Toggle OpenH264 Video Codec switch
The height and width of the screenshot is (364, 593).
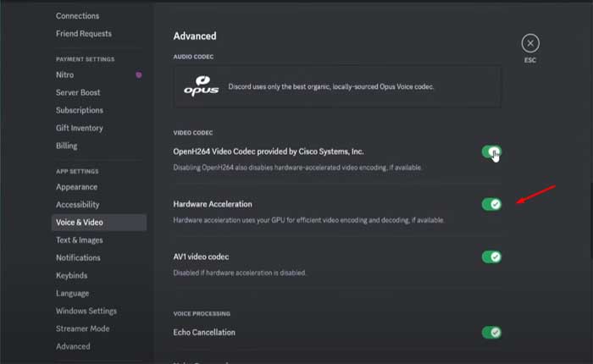pyautogui.click(x=491, y=152)
